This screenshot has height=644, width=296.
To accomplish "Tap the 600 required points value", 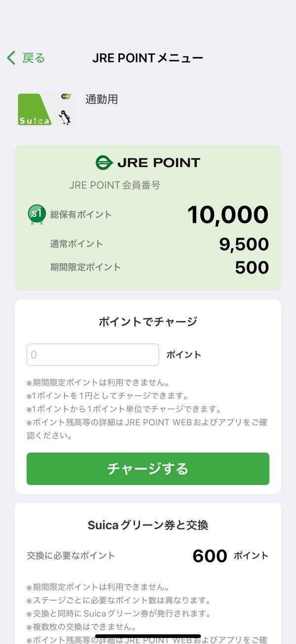I will (210, 556).
